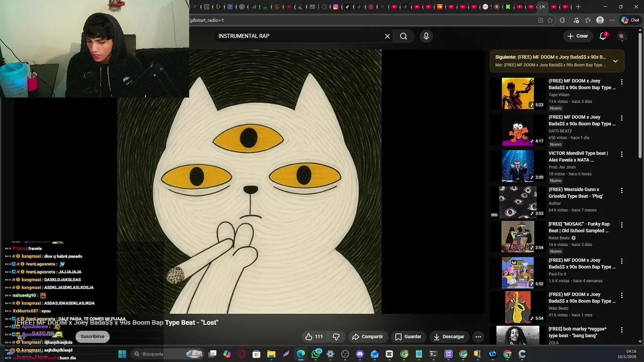The width and height of the screenshot is (644, 362).
Task: Click the YouTube search magnifier button
Action: click(404, 36)
